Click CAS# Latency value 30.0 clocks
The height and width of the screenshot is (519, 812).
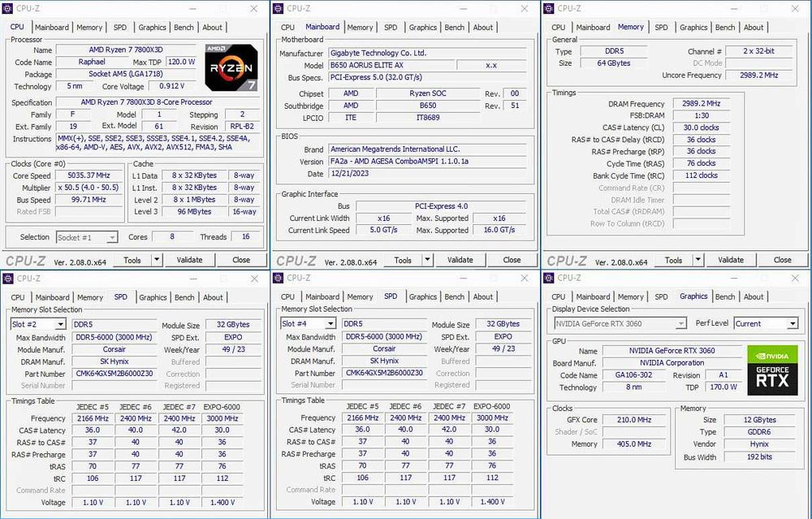point(702,128)
